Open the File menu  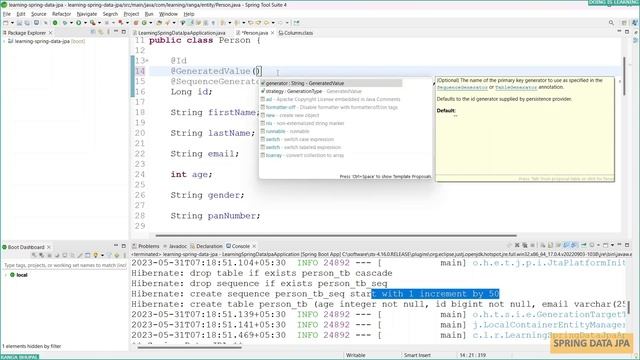[x=7, y=14]
